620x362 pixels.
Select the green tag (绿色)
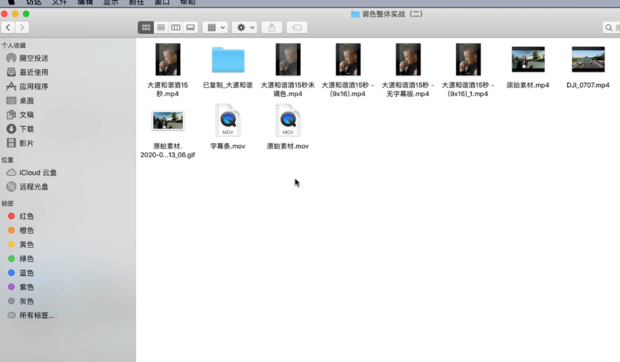[x=21, y=259]
